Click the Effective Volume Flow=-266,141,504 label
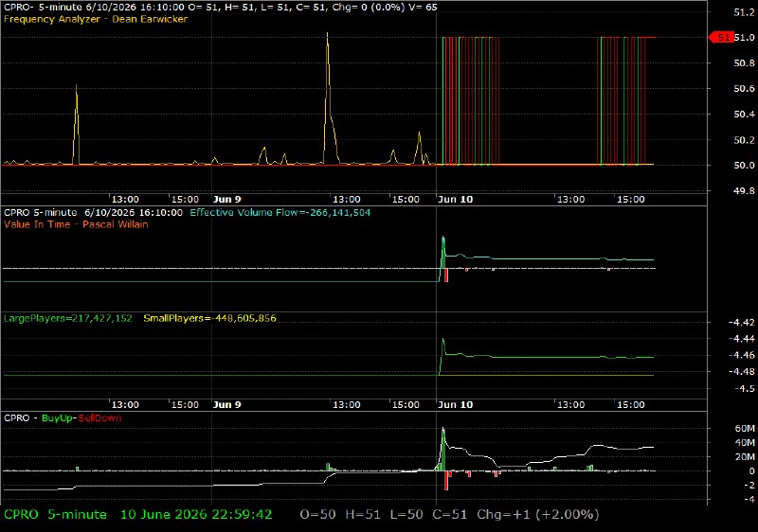The image size is (758, 532). click(280, 212)
